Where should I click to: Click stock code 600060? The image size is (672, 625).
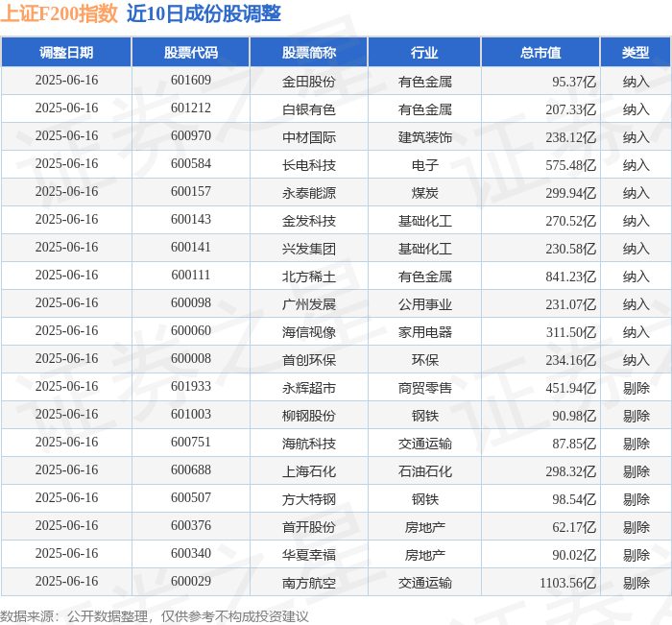(x=191, y=331)
